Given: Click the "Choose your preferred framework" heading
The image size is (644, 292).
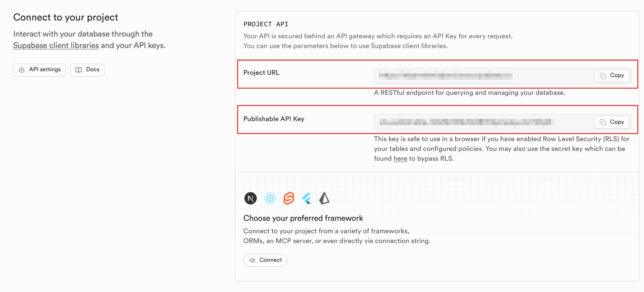Looking at the screenshot, I should pyautogui.click(x=303, y=218).
